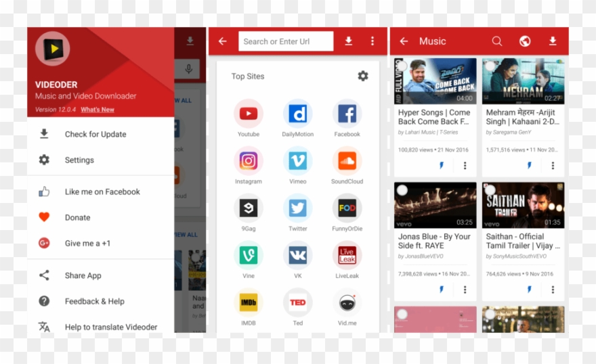Click the Search or Enter Url field

click(x=285, y=41)
